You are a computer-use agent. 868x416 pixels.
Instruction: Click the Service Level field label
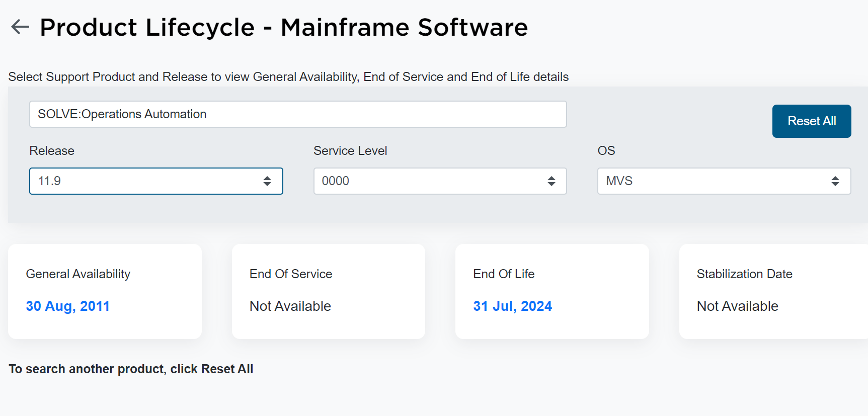350,151
